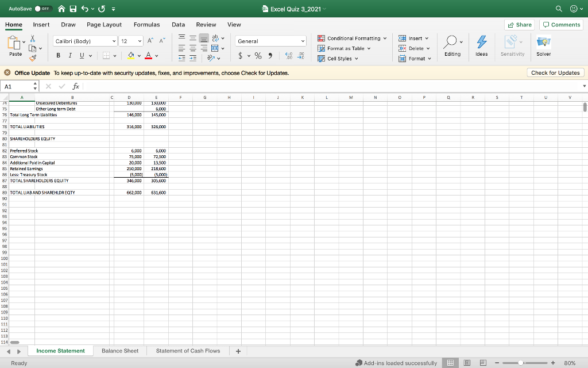Open the Formulas ribbon tab
Screen dimensions: 588x368
click(146, 25)
